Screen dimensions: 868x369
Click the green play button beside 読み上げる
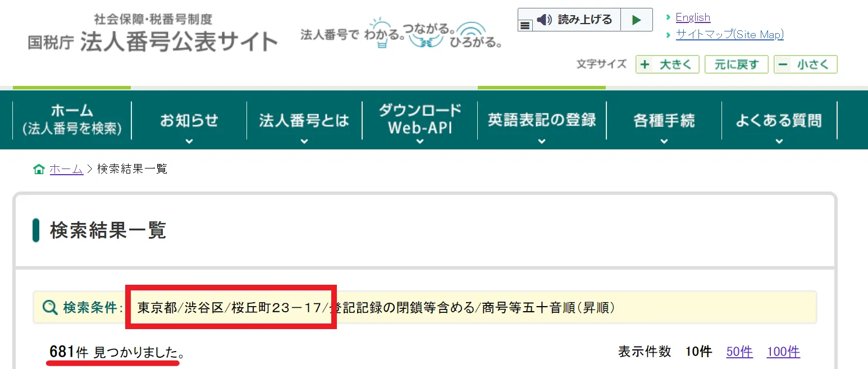[636, 20]
